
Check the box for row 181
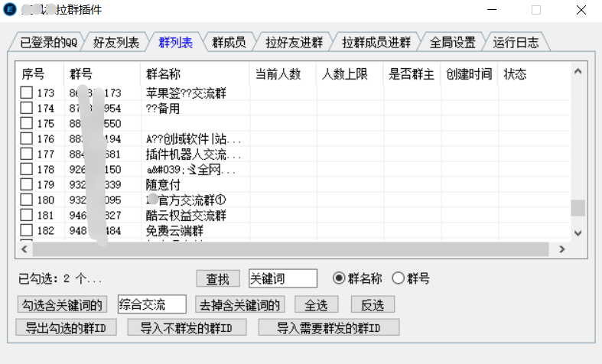coord(26,216)
